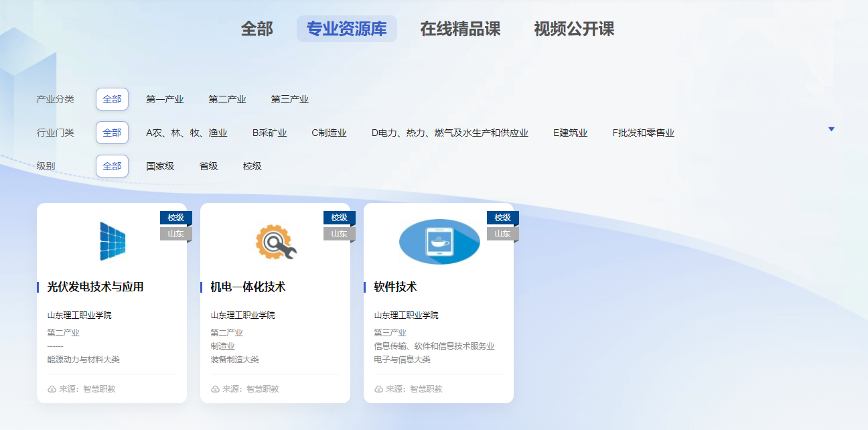Click 山东理工职业学院 on 软件技术 card
868x430 pixels.
pyautogui.click(x=406, y=315)
